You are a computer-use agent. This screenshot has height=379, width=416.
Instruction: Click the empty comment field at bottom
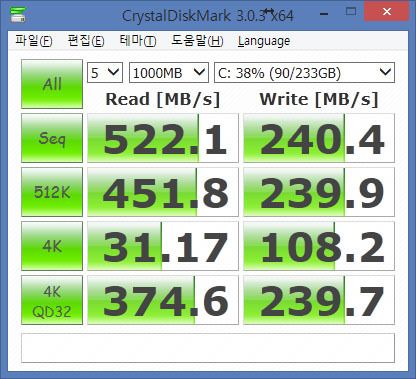(x=208, y=348)
